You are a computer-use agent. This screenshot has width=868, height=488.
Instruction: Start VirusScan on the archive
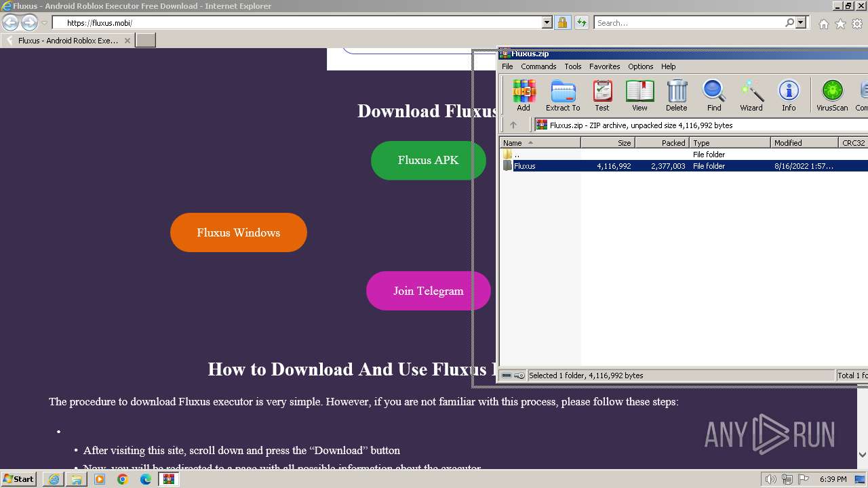pyautogui.click(x=832, y=95)
